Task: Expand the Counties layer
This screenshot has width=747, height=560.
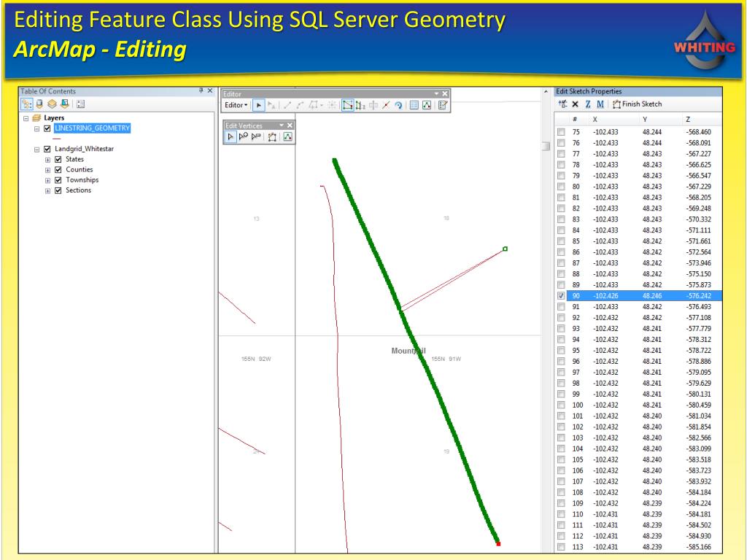Action: tap(47, 171)
